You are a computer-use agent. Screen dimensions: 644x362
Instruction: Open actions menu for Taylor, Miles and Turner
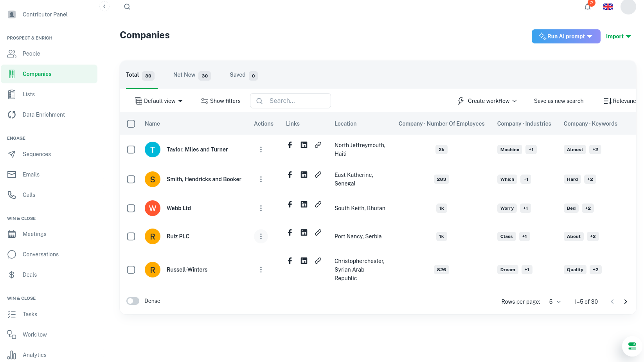[261, 149]
